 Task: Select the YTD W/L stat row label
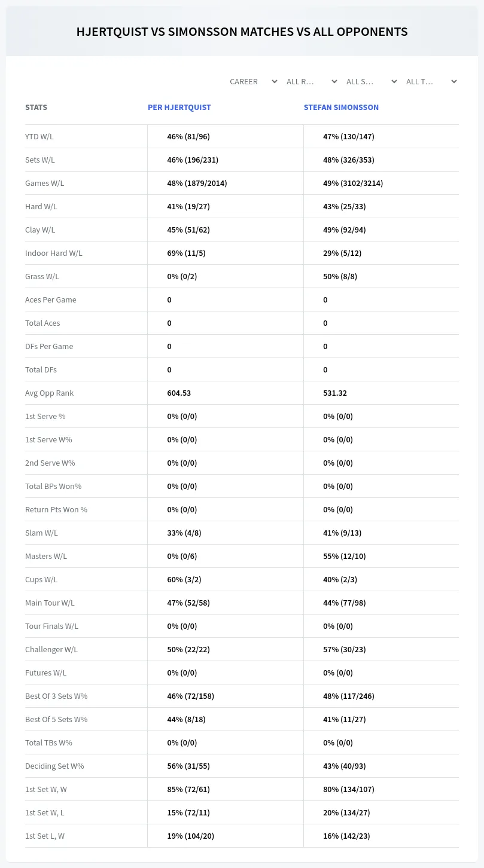tap(39, 136)
